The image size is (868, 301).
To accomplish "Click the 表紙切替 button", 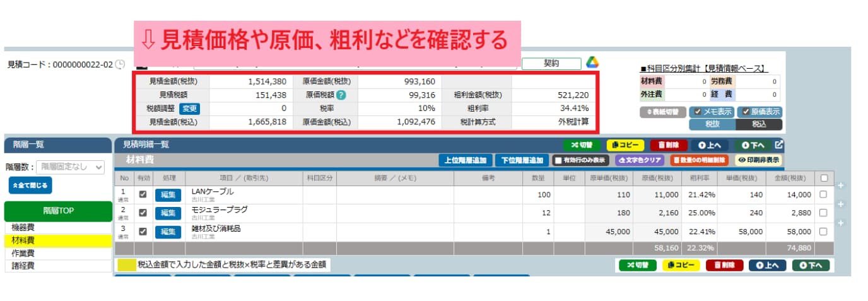I will [662, 112].
